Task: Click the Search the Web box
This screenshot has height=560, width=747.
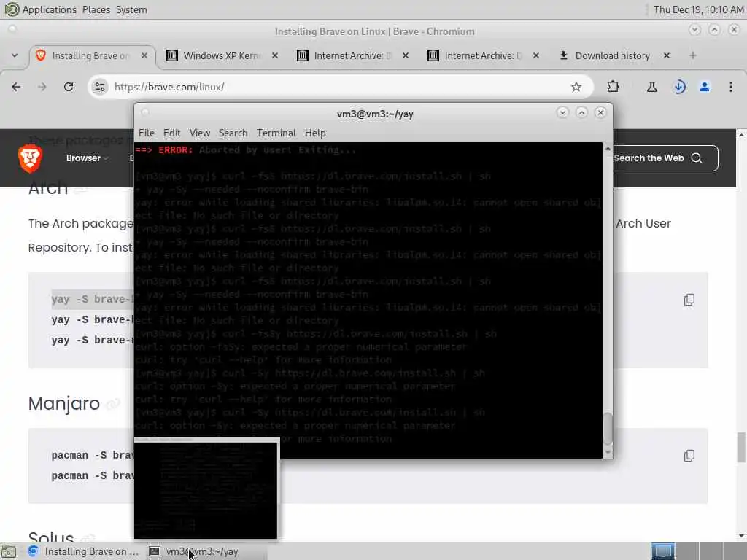Action: tap(665, 158)
